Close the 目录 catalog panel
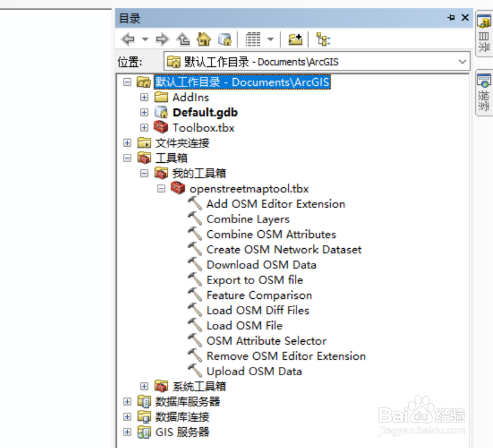Viewport: 493px width, 448px height. (465, 17)
